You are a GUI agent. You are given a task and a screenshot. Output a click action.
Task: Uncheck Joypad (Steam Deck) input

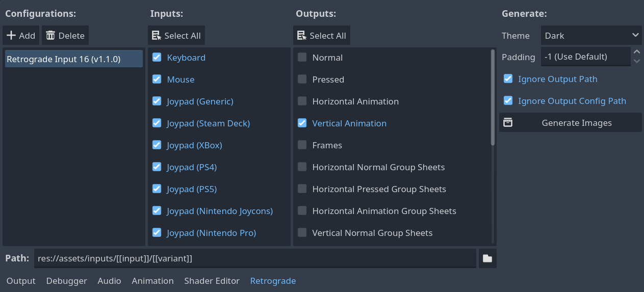157,123
